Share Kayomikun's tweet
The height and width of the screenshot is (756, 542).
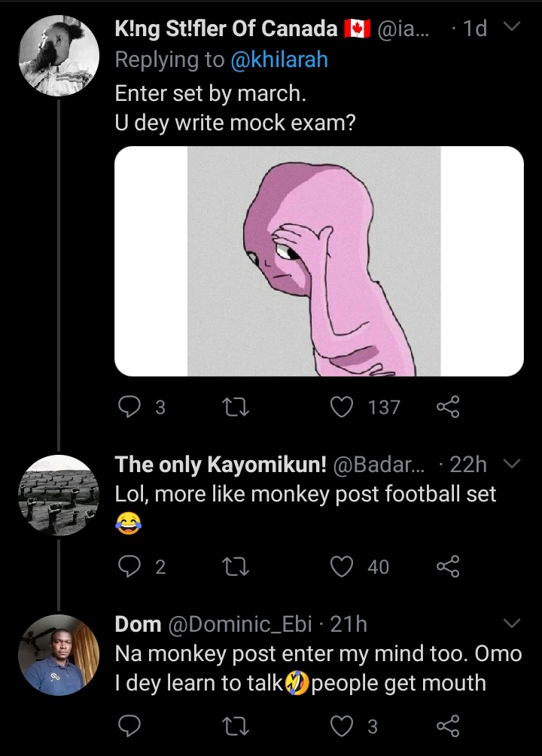click(x=447, y=566)
